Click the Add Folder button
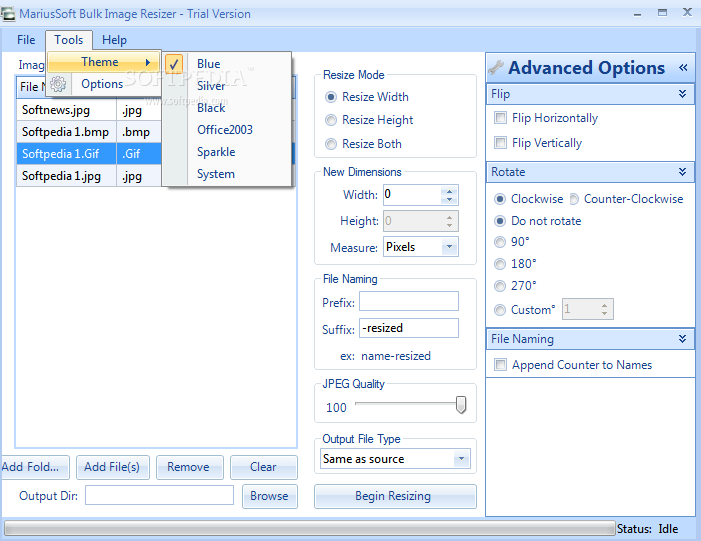The image size is (701, 541). click(35, 467)
